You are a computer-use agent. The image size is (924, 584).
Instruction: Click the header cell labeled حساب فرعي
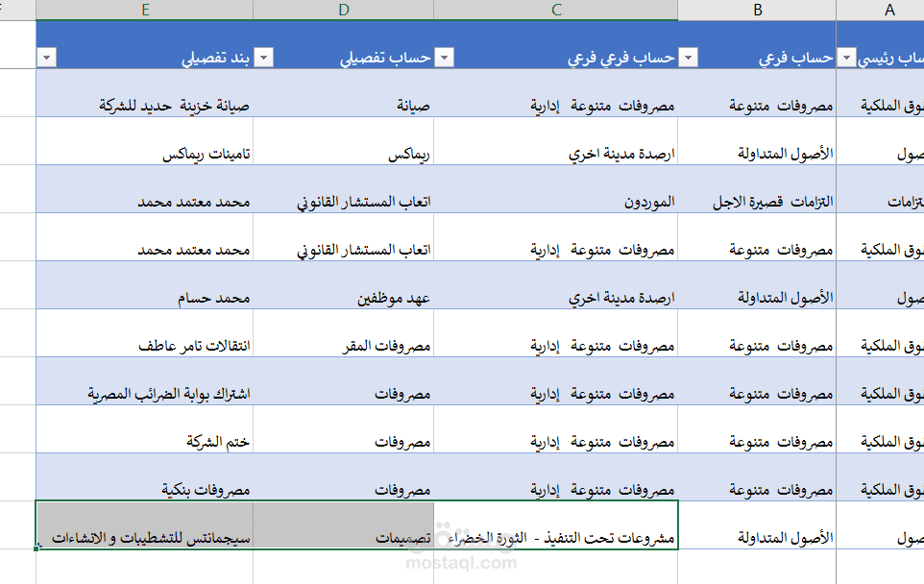pos(758,58)
